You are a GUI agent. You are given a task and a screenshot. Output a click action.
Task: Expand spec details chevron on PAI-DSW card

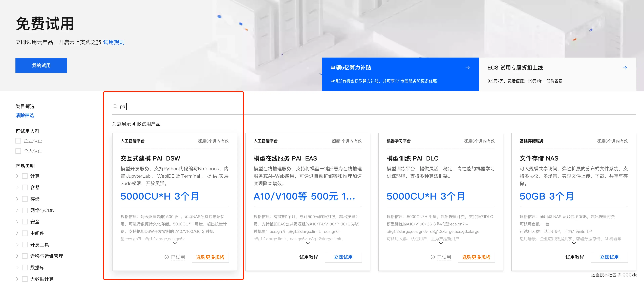pyautogui.click(x=175, y=243)
